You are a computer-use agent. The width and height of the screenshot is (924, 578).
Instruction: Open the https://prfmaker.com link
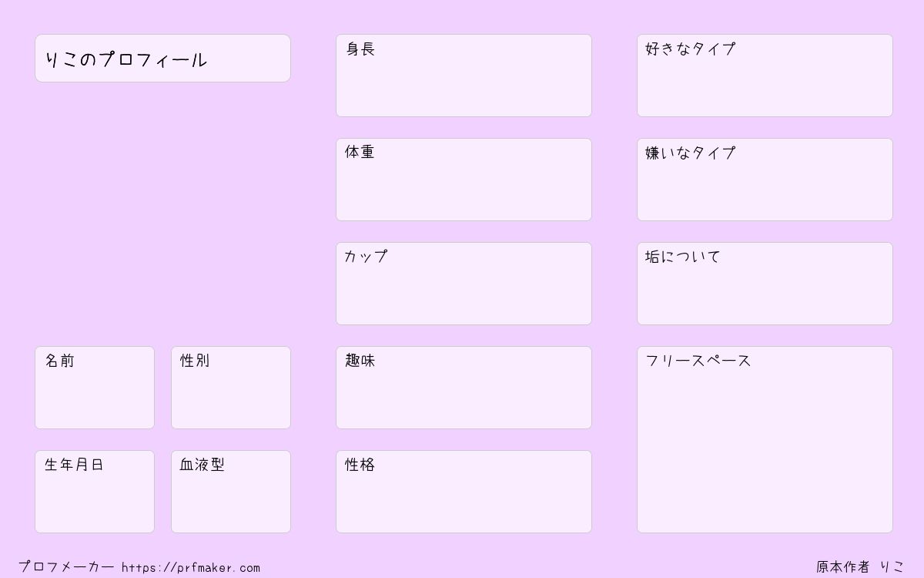191,568
